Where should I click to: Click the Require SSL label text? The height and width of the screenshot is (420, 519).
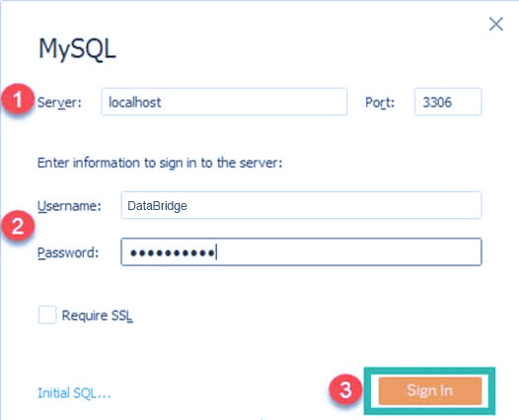point(97,315)
